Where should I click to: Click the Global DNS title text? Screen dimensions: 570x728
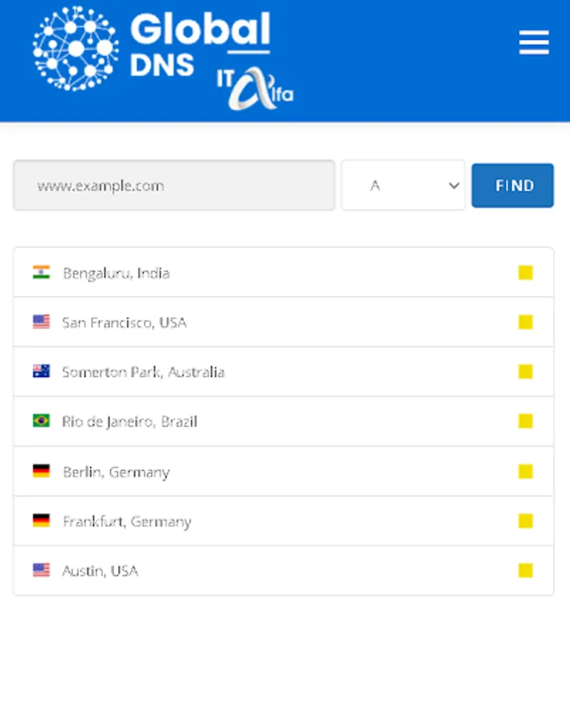pos(200,44)
